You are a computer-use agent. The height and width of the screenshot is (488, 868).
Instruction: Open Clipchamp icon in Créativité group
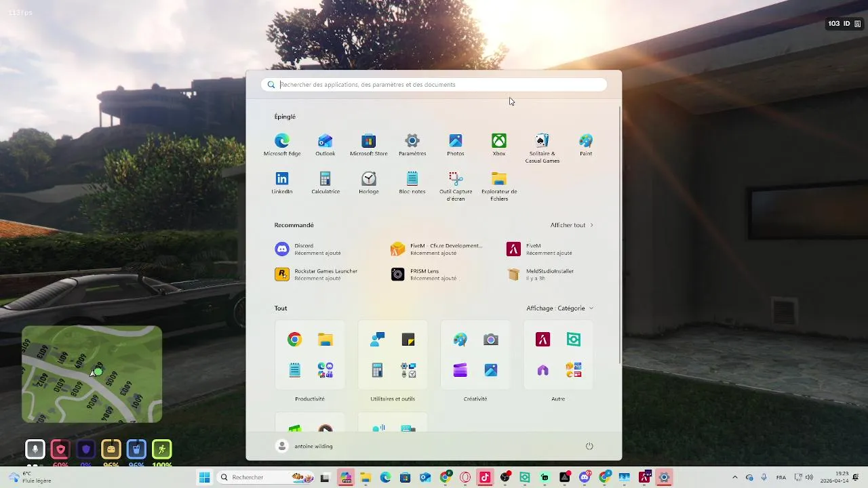tap(460, 370)
